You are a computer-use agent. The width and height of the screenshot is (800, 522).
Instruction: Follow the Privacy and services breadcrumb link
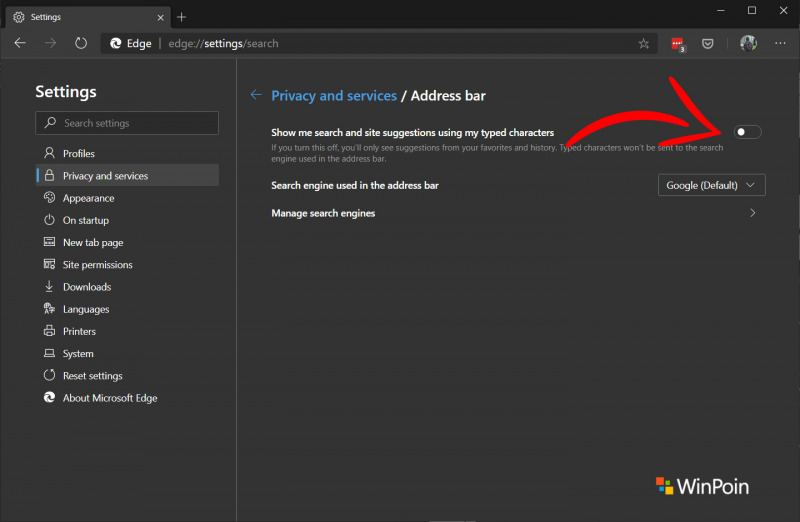[x=334, y=95]
